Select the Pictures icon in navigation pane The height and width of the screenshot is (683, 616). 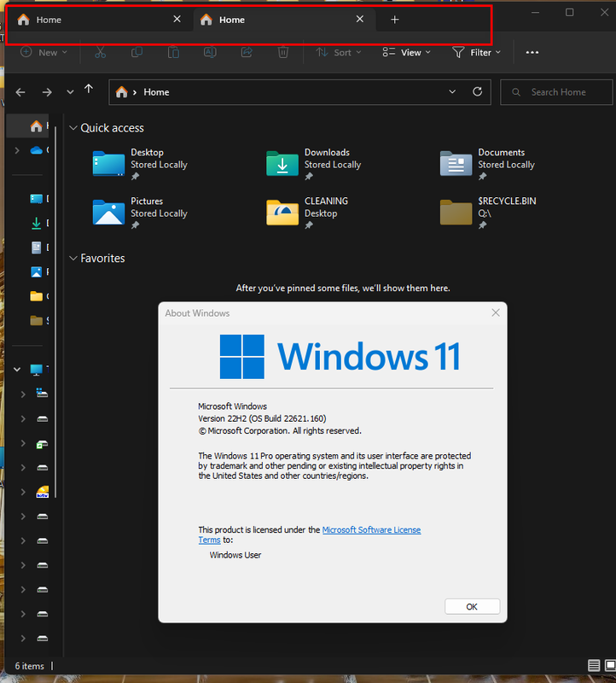point(36,271)
